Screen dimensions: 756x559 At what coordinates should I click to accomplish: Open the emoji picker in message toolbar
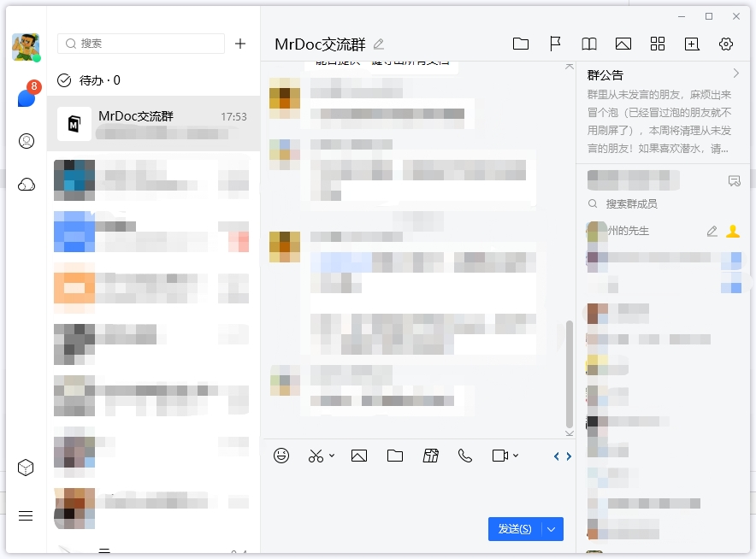click(x=281, y=456)
